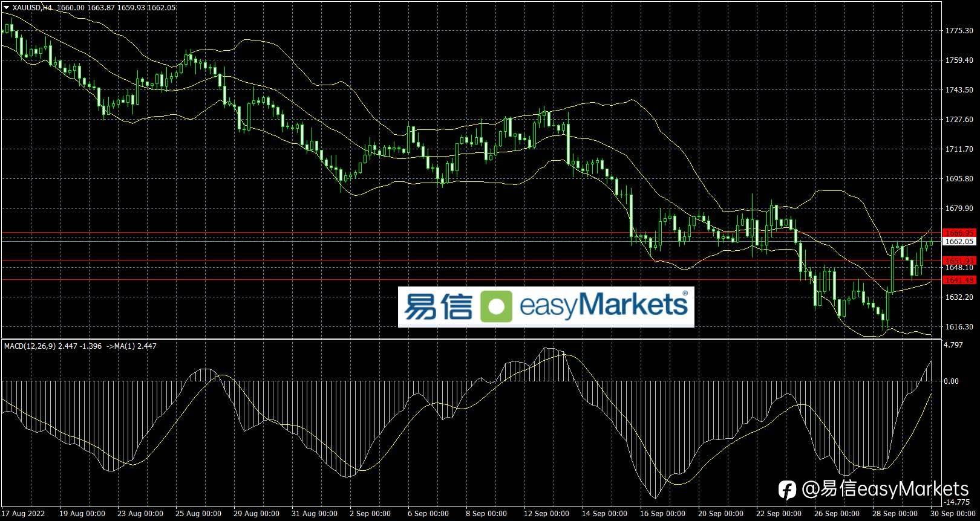Click the 12 Sep 00:00 time label

tap(547, 514)
